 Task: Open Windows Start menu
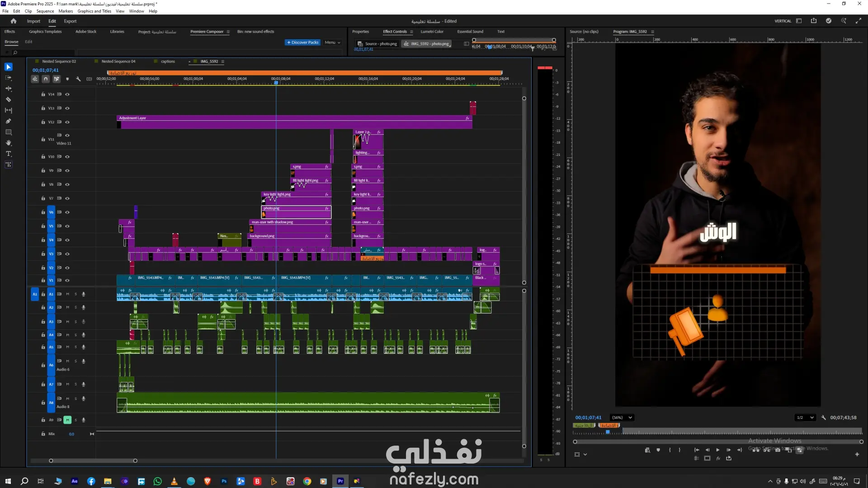(8, 481)
